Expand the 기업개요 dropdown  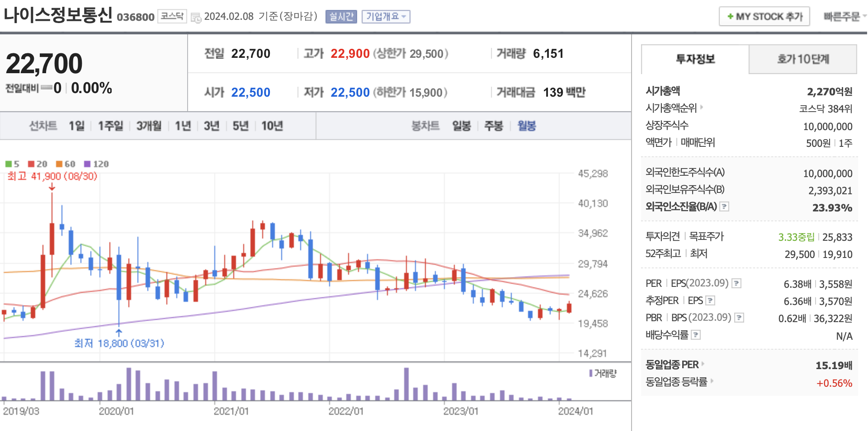click(386, 17)
